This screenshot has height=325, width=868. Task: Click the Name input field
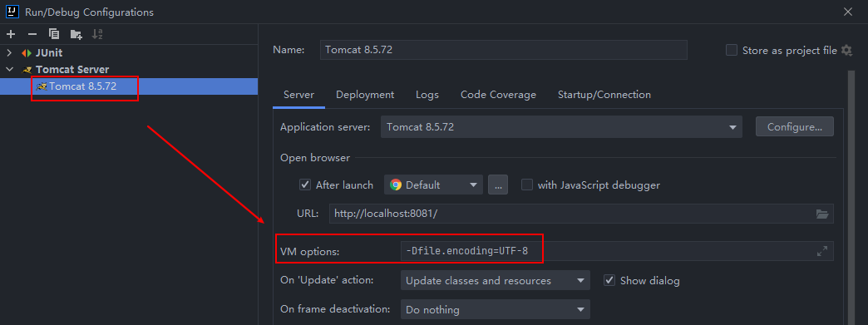pos(504,50)
